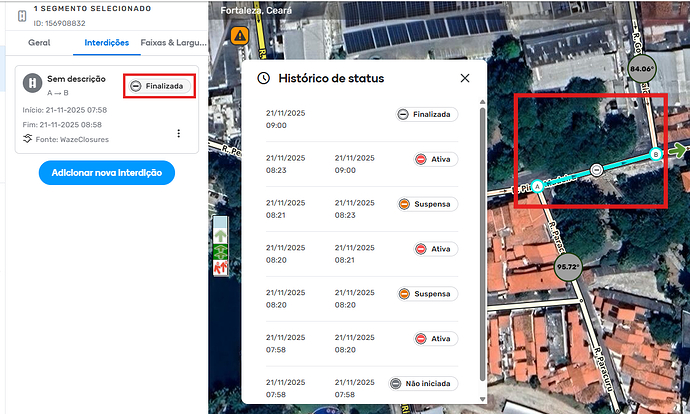Select node A on the highlighted segment
The image size is (690, 414).
pyautogui.click(x=538, y=186)
